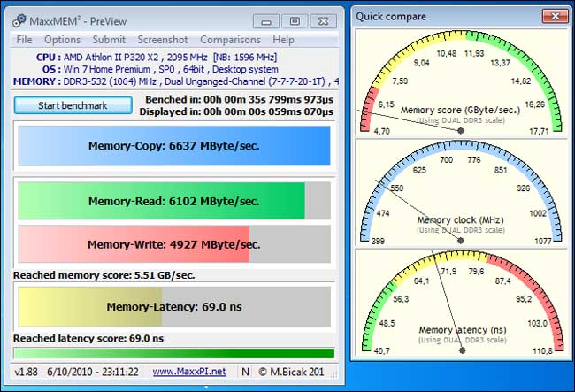Viewport: 575px width, 392px height.
Task: Click the N indicator in status bar
Action: click(x=245, y=372)
